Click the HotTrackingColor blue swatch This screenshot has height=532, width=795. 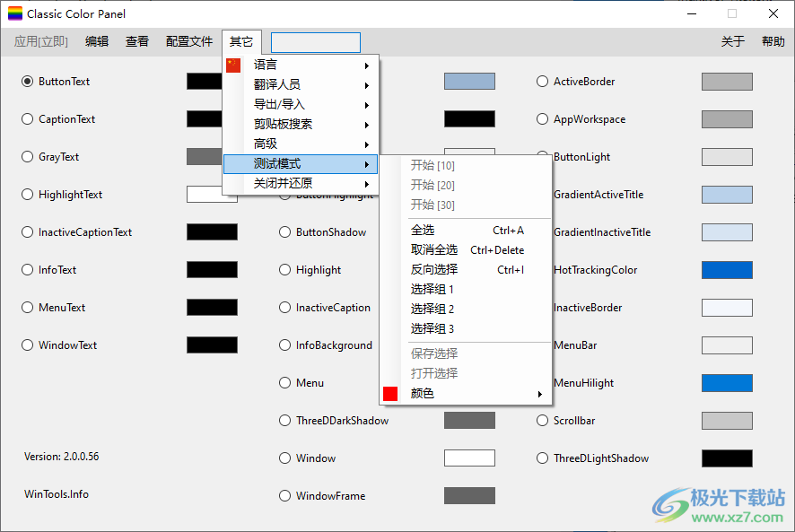pos(727,270)
